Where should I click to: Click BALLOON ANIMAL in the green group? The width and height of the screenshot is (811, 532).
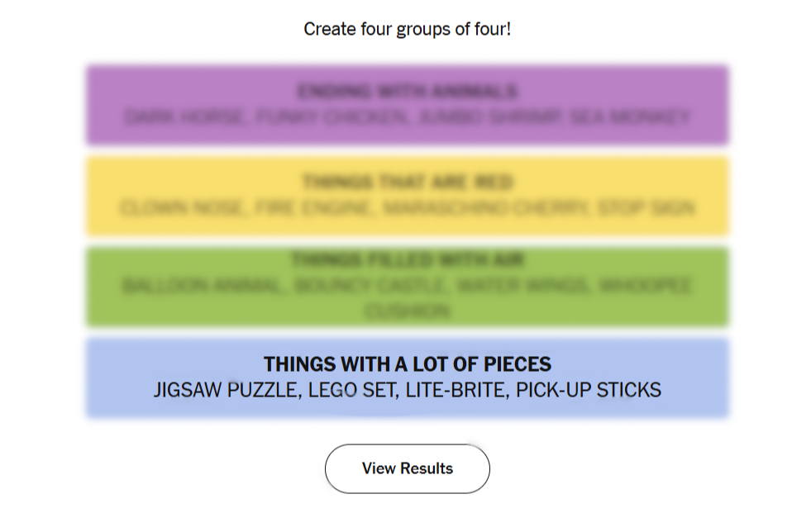201,287
